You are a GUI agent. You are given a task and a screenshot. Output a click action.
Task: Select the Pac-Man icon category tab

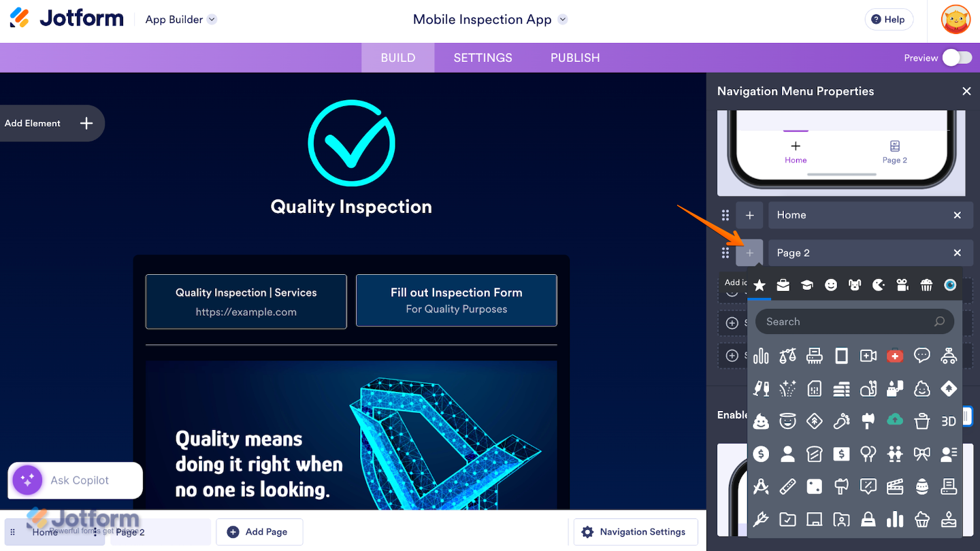(878, 285)
